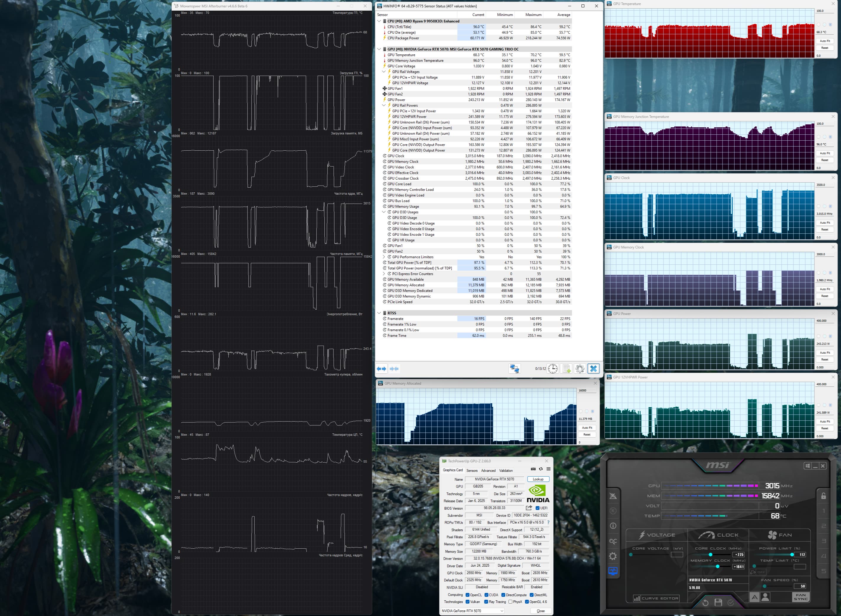
Task: Click Afterburner save profile floppy icon
Action: click(x=718, y=603)
